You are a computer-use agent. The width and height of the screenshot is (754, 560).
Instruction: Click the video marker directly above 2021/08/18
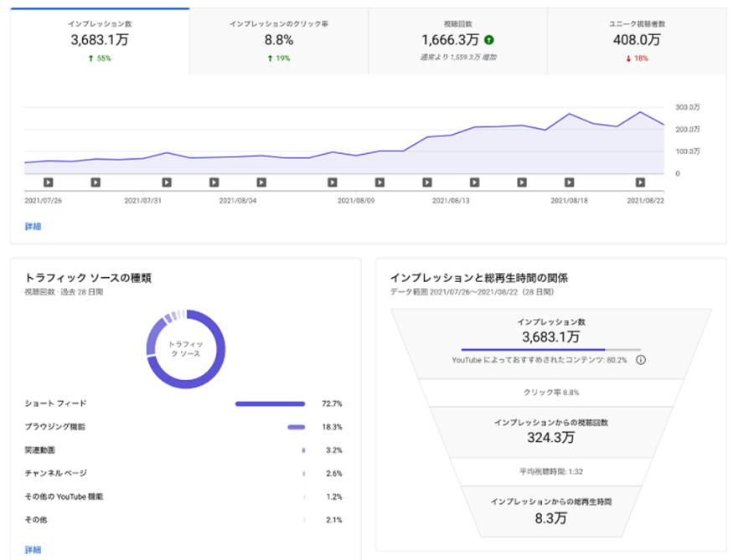569,182
